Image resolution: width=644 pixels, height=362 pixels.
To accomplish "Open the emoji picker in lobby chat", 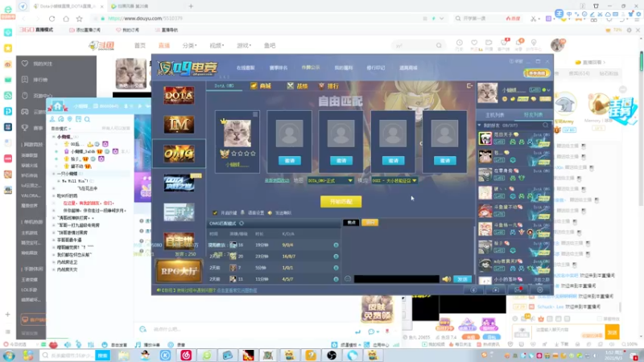I will (x=348, y=279).
